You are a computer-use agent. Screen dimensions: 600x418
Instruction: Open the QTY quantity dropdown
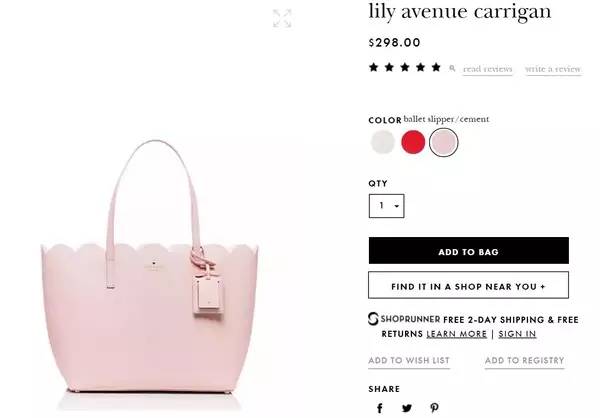tap(386, 206)
